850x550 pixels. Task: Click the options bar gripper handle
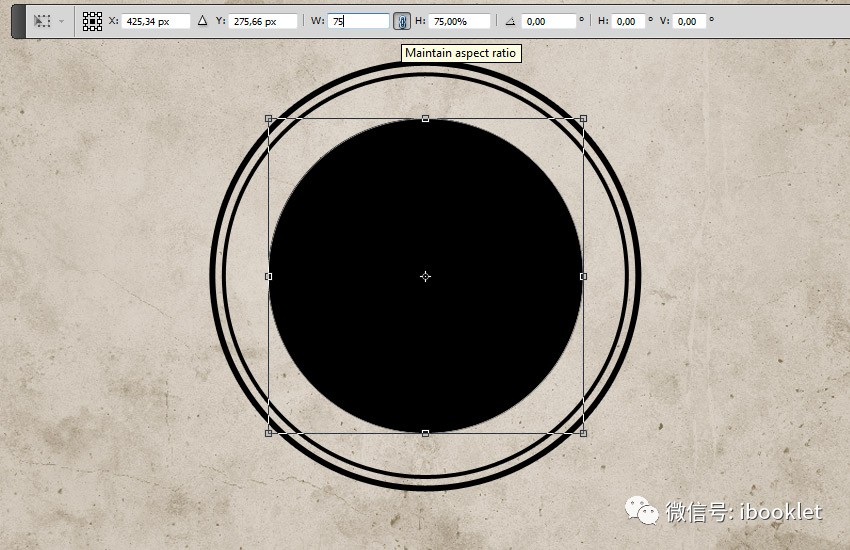point(18,21)
